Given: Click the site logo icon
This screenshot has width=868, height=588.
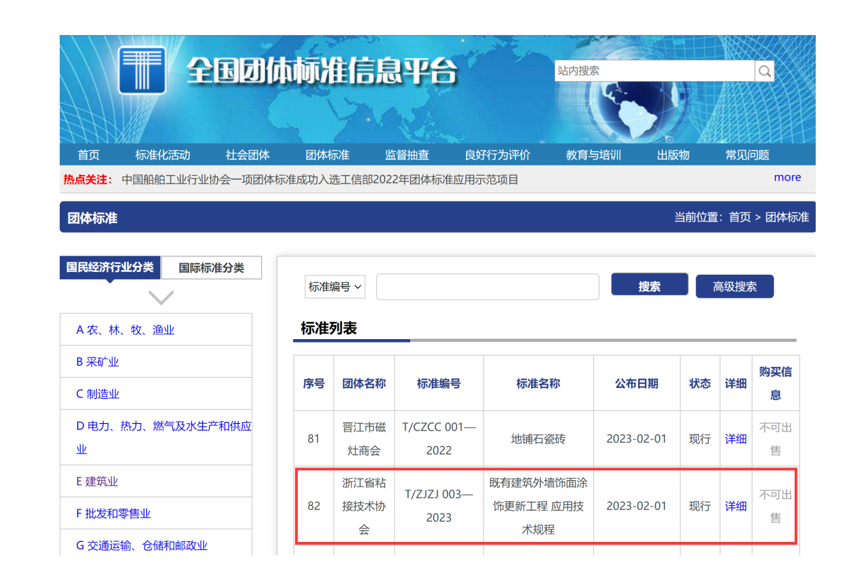Looking at the screenshot, I should tap(142, 70).
